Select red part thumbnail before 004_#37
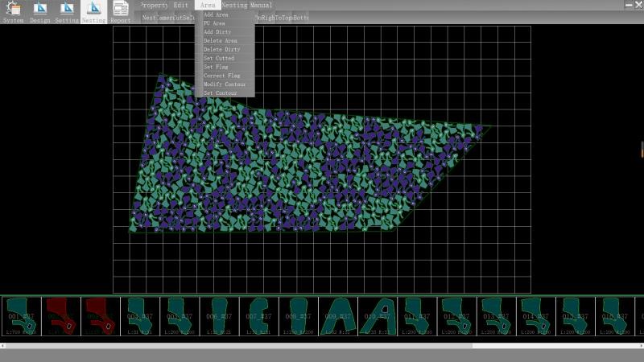Viewport: 644px width, 362px height. pyautogui.click(x=101, y=316)
